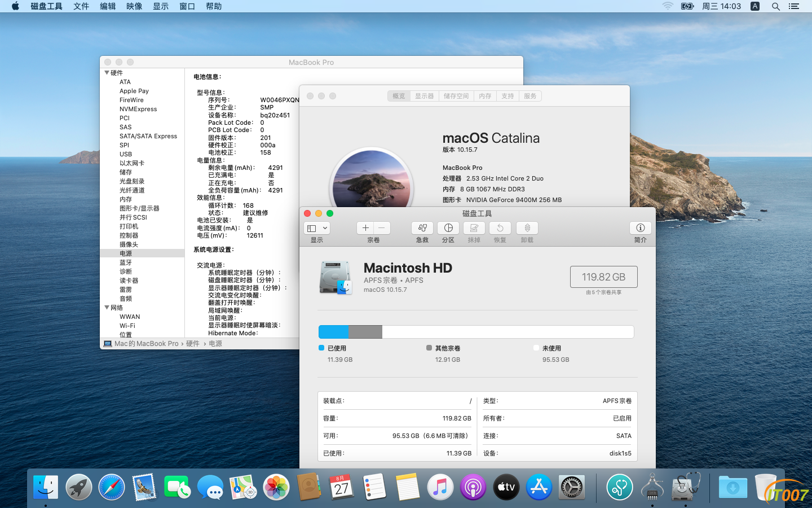Open the Info (简介) toolbar icon
The image size is (812, 508).
coord(641,227)
